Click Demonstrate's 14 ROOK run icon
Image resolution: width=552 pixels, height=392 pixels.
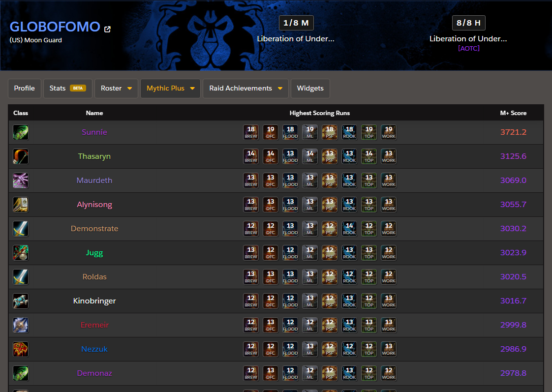[349, 229]
